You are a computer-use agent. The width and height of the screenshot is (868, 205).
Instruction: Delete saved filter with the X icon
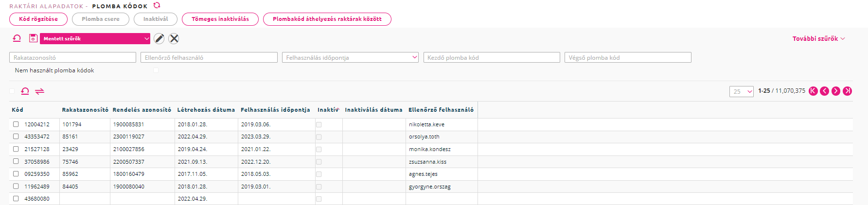(174, 38)
